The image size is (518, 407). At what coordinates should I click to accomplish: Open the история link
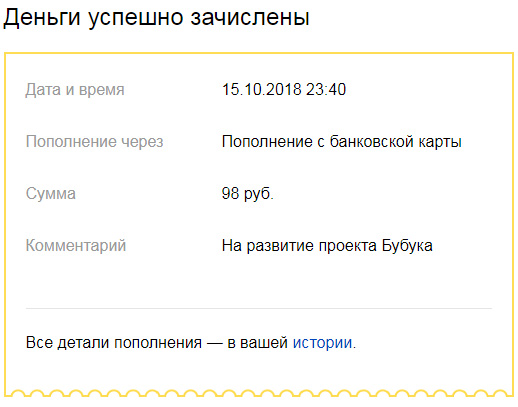[322, 343]
